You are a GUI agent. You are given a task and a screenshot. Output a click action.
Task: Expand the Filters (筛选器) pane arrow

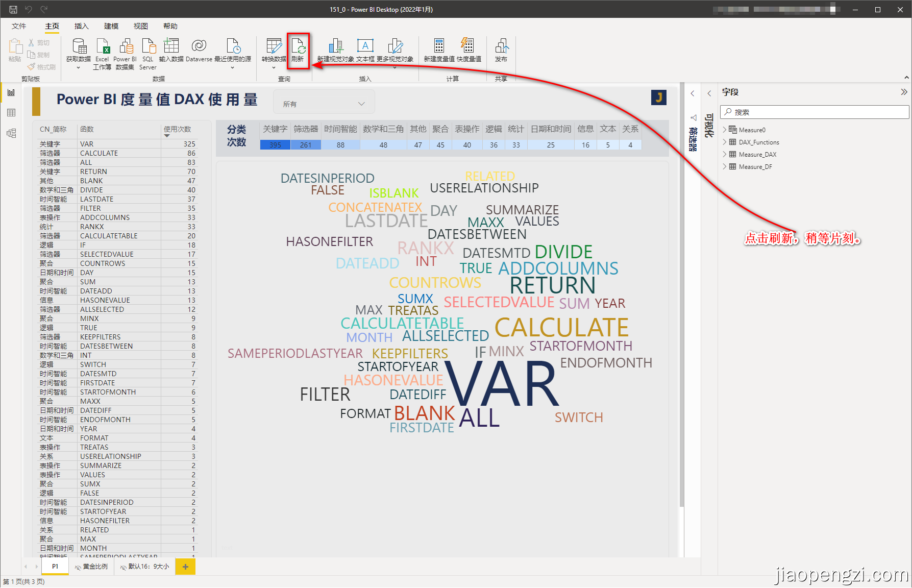click(693, 93)
